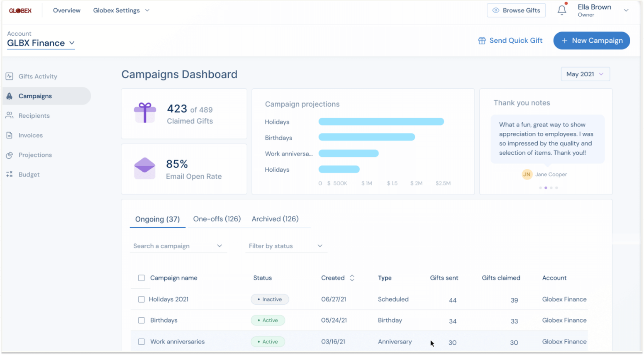Click the New Campaign button
The height and width of the screenshot is (355, 644).
click(x=591, y=41)
